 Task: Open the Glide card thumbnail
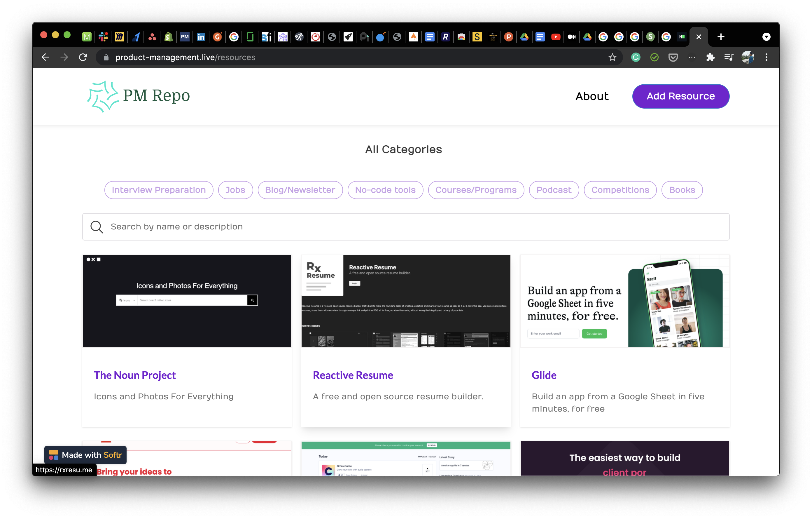(624, 301)
